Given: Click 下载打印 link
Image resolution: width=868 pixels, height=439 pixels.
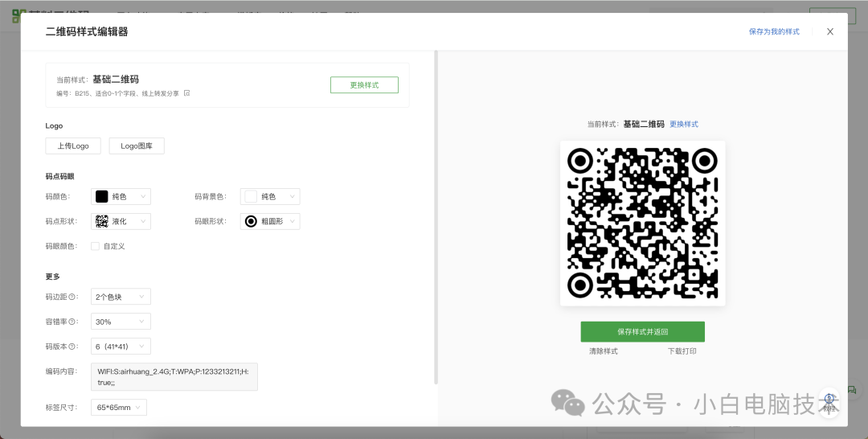Looking at the screenshot, I should click(682, 351).
